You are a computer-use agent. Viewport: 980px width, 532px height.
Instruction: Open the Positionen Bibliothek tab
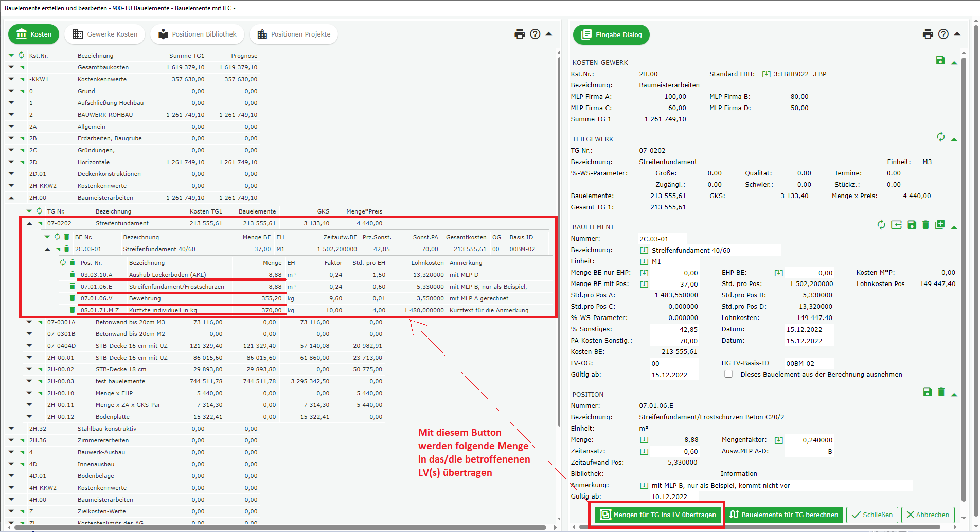(198, 34)
